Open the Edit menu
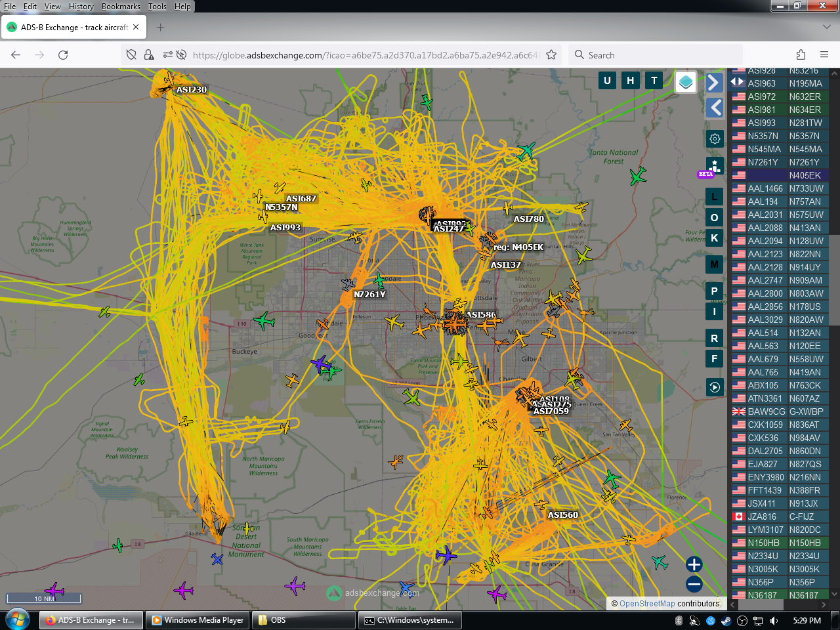 coord(30,7)
